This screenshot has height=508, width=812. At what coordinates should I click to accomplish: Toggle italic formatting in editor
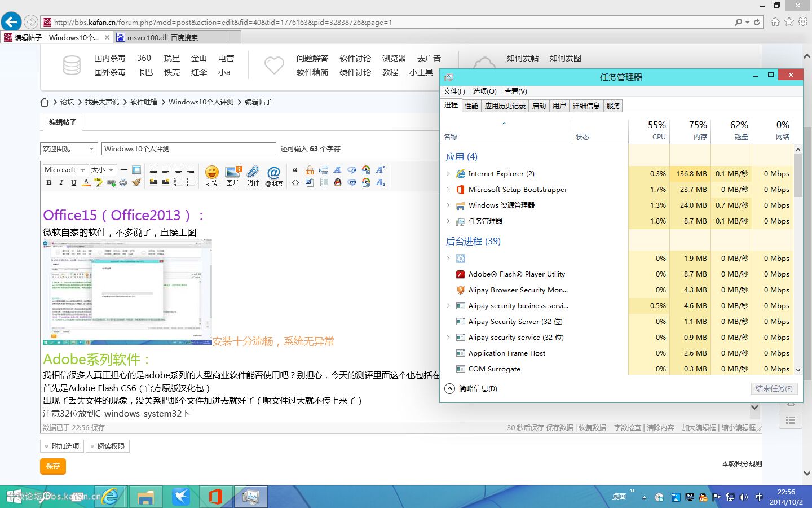(x=61, y=182)
